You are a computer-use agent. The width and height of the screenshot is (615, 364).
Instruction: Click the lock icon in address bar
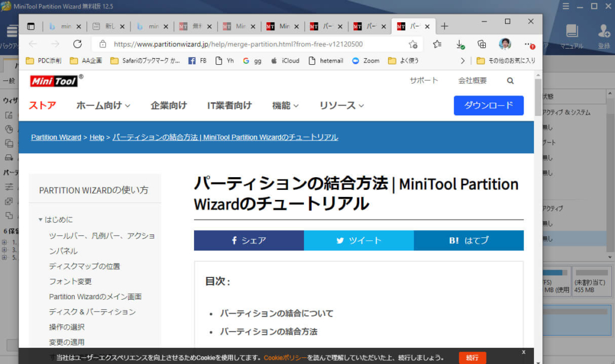[103, 44]
